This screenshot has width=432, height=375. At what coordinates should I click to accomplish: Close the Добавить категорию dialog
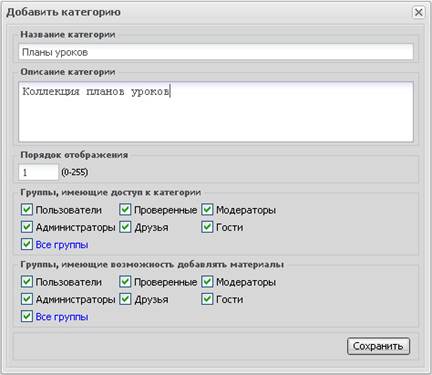pyautogui.click(x=418, y=12)
